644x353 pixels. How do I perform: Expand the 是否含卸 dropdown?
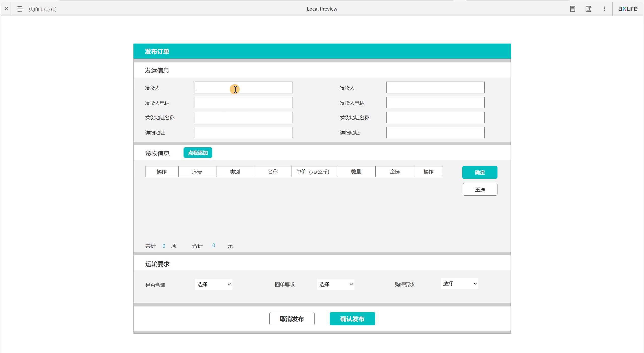213,284
